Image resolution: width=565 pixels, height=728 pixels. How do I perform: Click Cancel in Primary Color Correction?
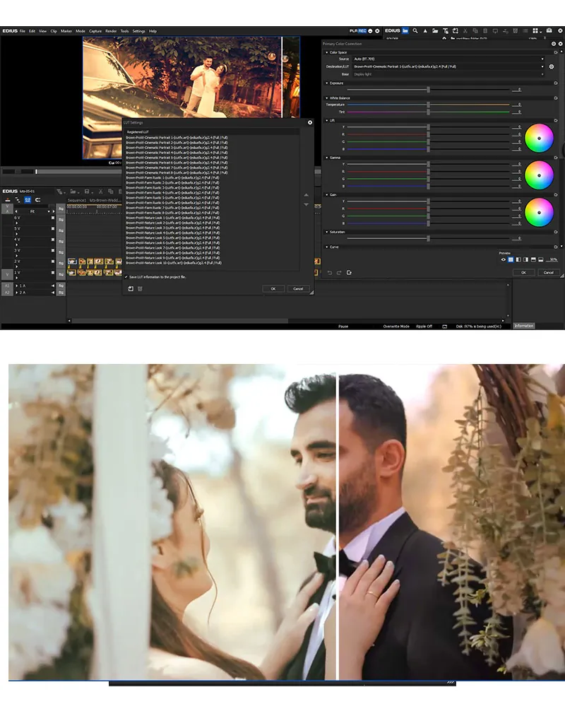549,272
